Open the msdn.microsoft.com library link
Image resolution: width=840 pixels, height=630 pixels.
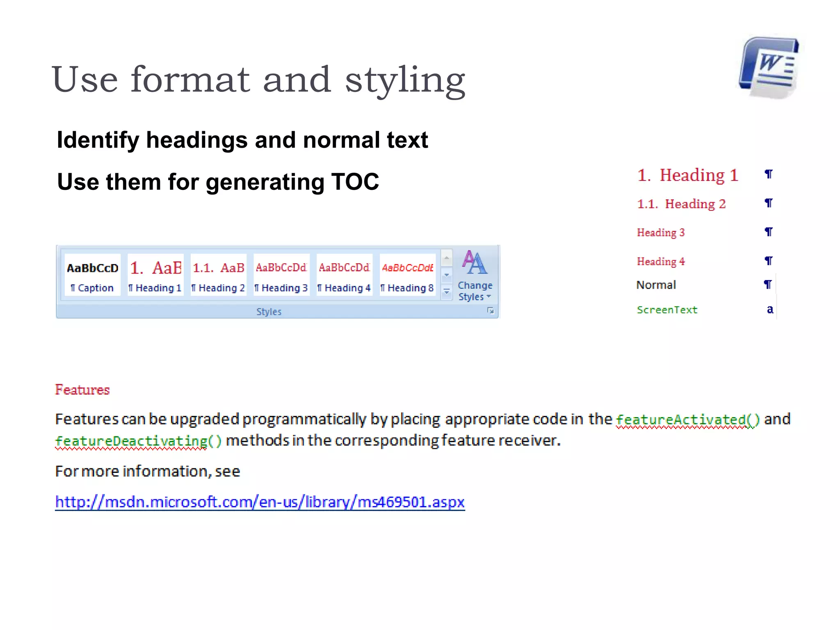260,502
